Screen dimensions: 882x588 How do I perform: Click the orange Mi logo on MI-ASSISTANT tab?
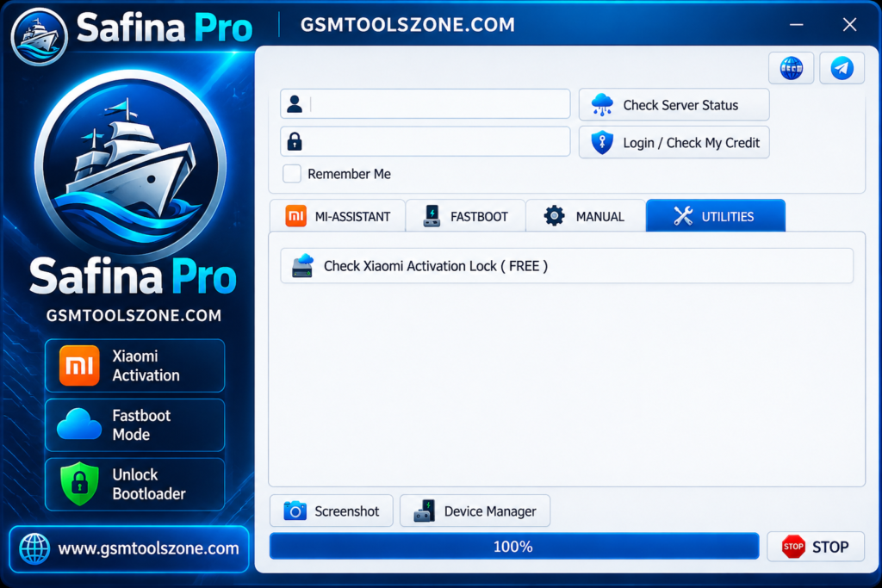point(296,216)
